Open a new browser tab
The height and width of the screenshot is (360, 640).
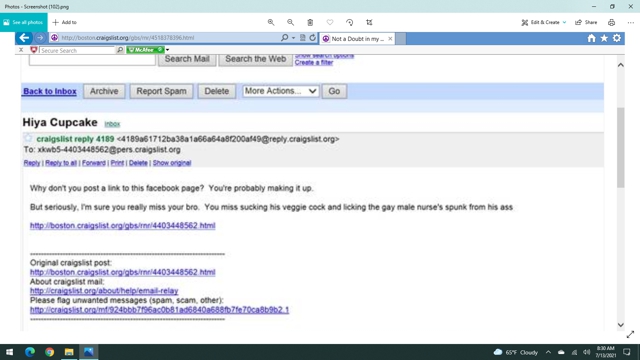point(401,39)
